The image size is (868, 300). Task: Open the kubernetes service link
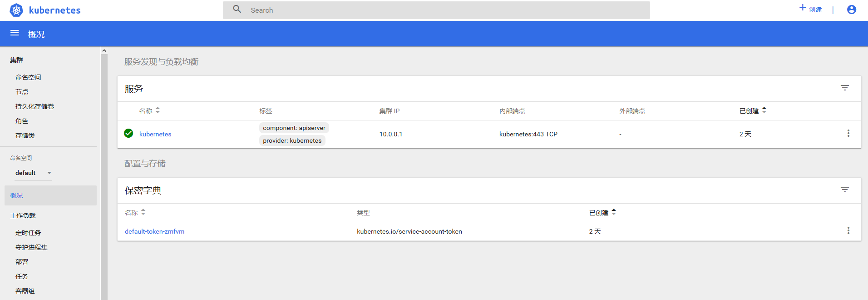click(155, 134)
